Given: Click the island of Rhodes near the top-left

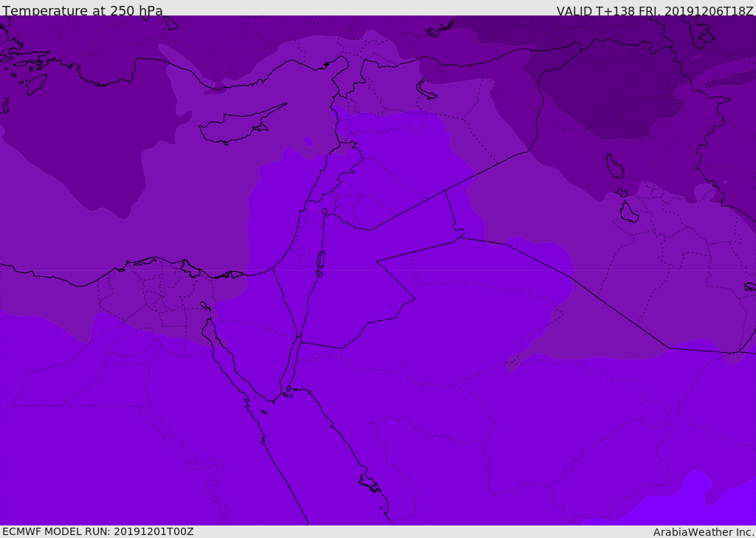Looking at the screenshot, I should click(35, 84).
